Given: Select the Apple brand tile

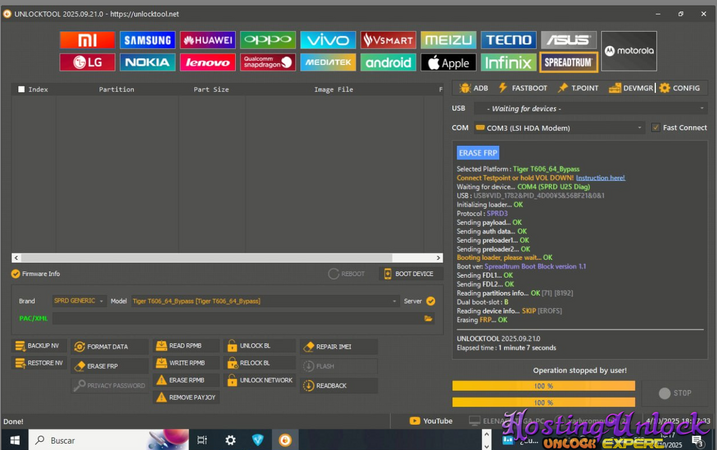Looking at the screenshot, I should coord(447,62).
